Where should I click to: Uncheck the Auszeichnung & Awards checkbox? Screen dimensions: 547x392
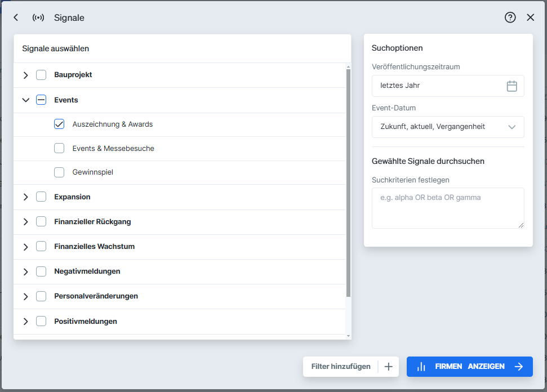coord(59,124)
